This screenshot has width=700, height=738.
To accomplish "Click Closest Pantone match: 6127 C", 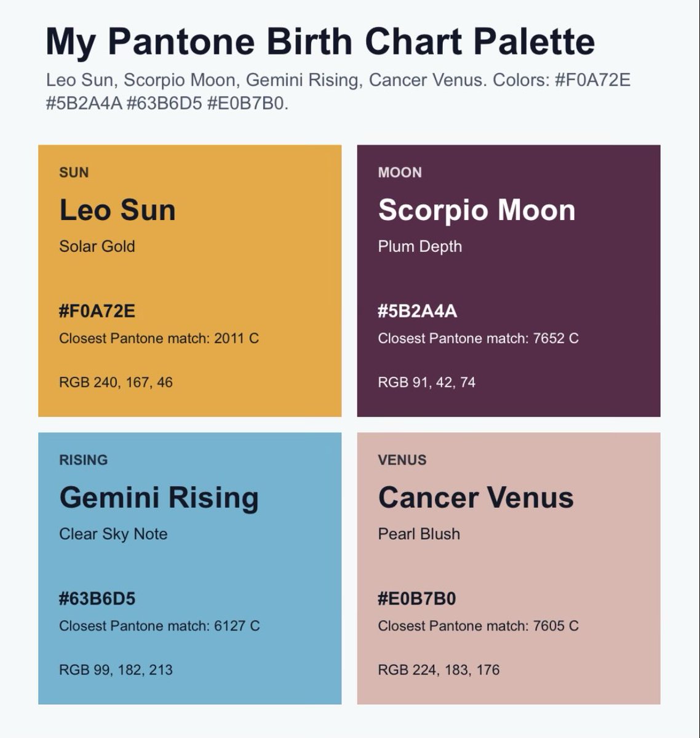I will pyautogui.click(x=159, y=626).
